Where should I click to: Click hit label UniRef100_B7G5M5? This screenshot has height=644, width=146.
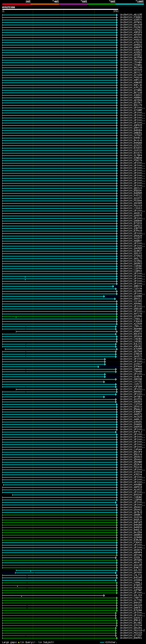pos(131,349)
